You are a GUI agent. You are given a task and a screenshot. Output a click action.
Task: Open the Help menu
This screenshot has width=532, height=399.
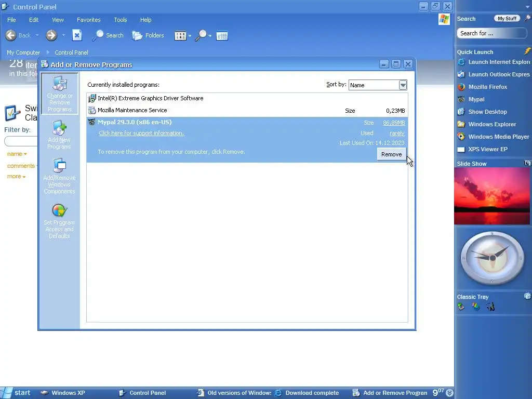coord(146,20)
